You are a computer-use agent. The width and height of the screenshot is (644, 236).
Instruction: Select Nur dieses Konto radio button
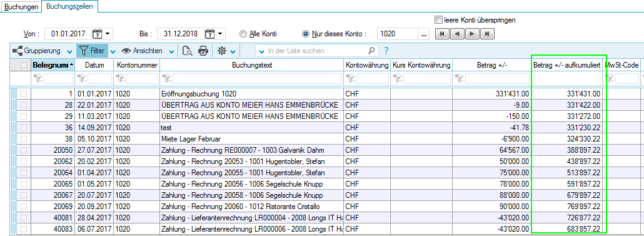coord(305,34)
